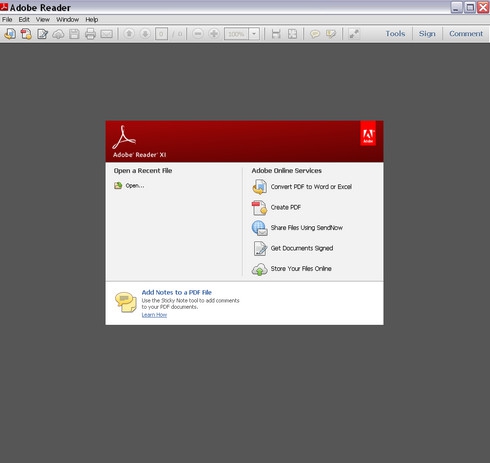Open the Edit menu
The image size is (490, 463).
pos(24,19)
